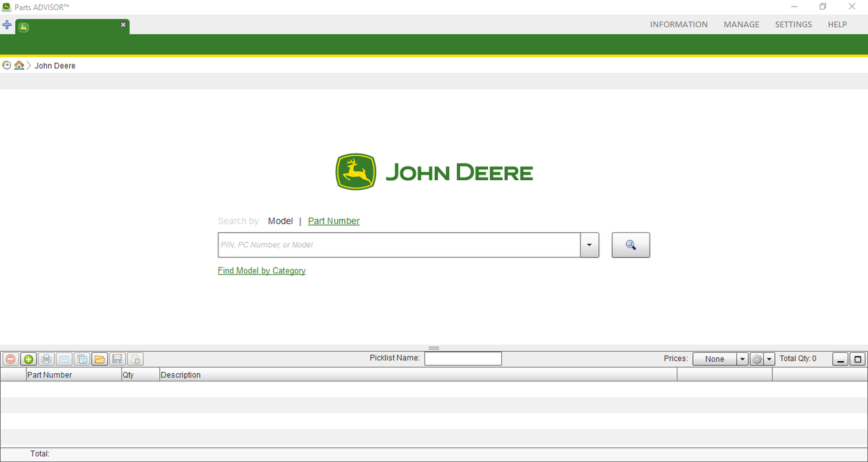This screenshot has height=462, width=868.
Task: Expand the arrow beside the gear icon
Action: click(770, 359)
